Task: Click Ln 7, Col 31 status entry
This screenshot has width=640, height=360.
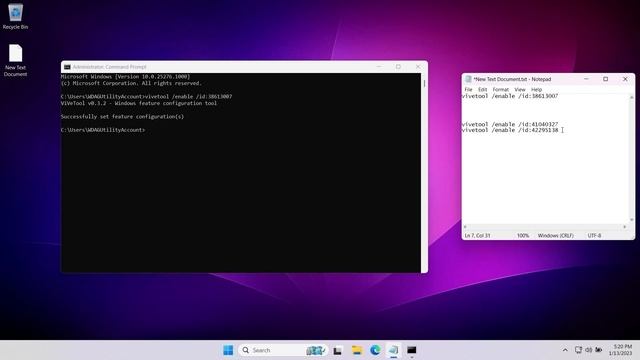Action: coord(478,236)
